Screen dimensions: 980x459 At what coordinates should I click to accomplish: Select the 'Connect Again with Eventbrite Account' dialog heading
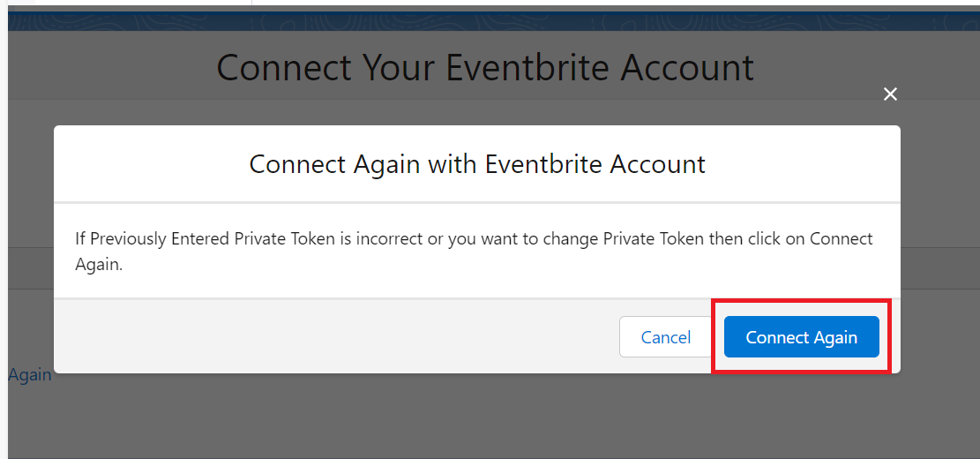tap(477, 164)
